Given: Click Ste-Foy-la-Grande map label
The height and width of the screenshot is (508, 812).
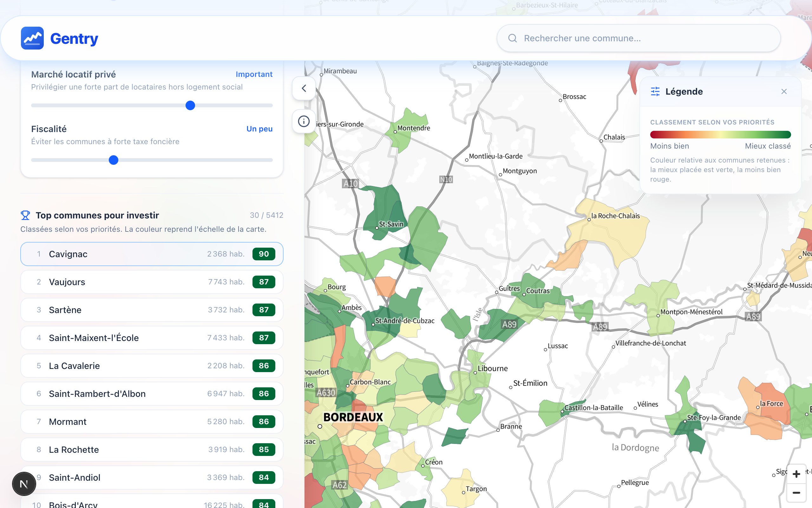Looking at the screenshot, I should point(714,418).
